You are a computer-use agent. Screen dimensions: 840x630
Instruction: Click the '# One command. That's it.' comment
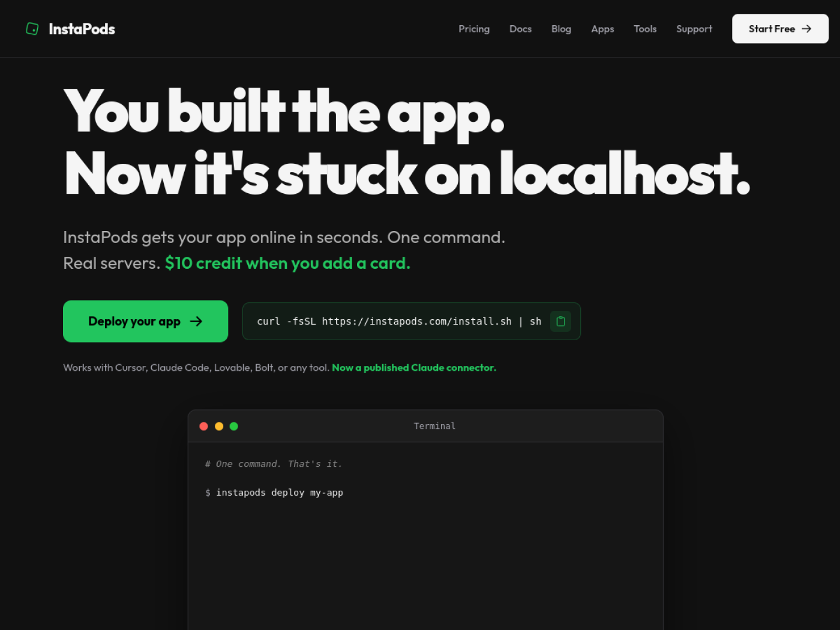tap(274, 464)
